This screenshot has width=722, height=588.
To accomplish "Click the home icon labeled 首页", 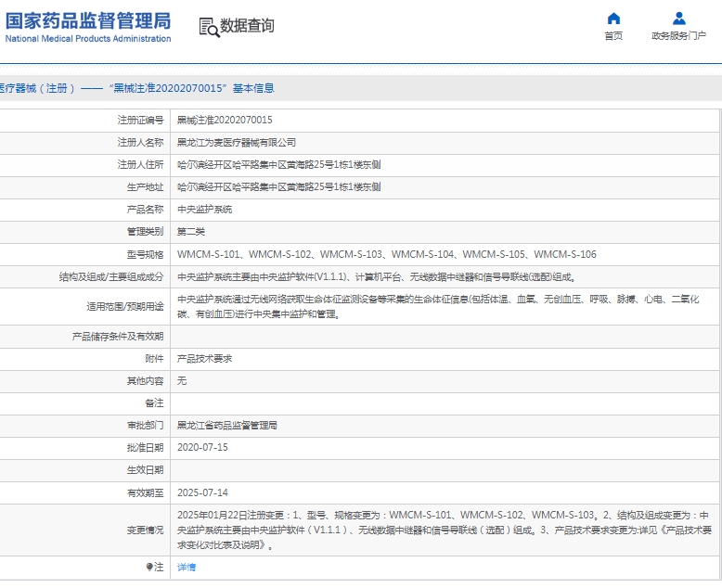I will click(613, 19).
